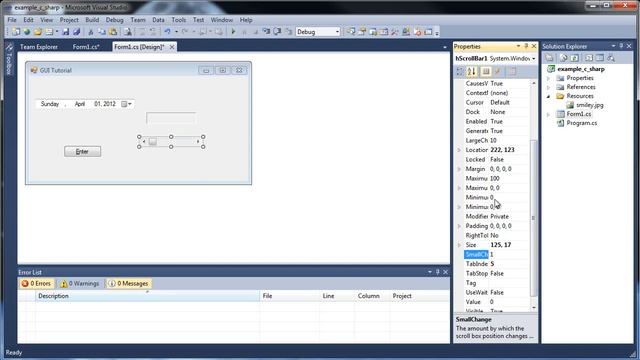
Task: Click View Class Diagram icon in Solution Explorer
Action: tap(611, 58)
